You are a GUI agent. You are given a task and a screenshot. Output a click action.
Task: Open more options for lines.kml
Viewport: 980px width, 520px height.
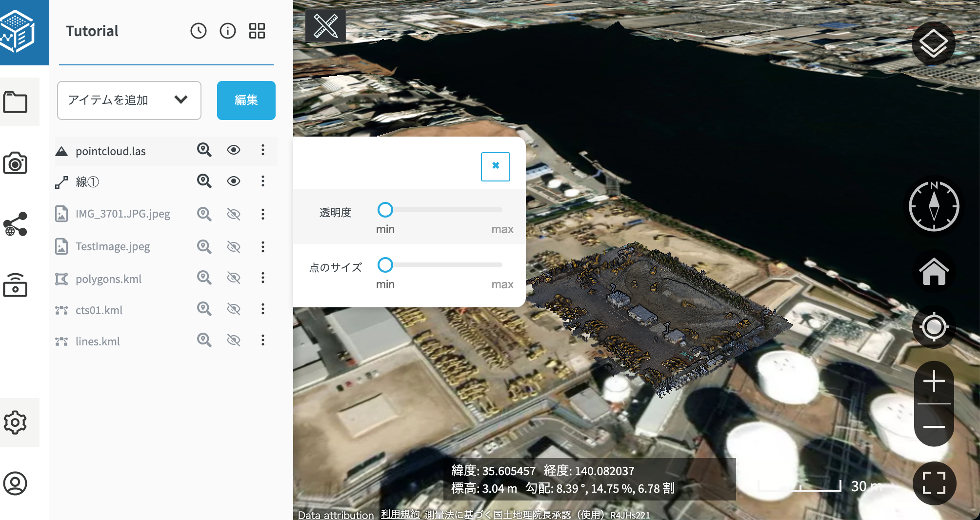coord(263,340)
